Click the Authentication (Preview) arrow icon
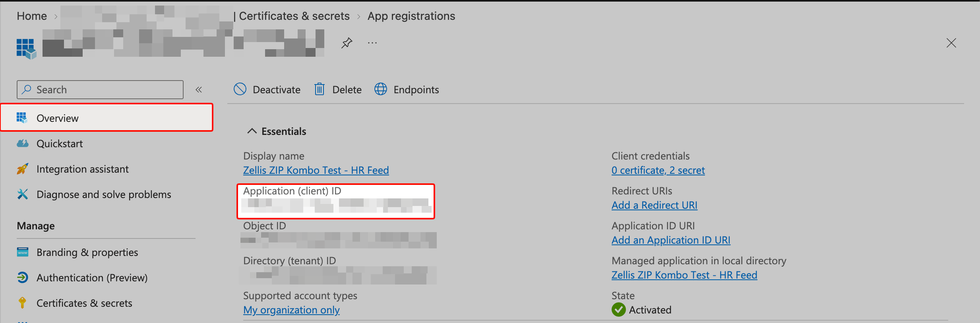The image size is (980, 323). point(23,277)
